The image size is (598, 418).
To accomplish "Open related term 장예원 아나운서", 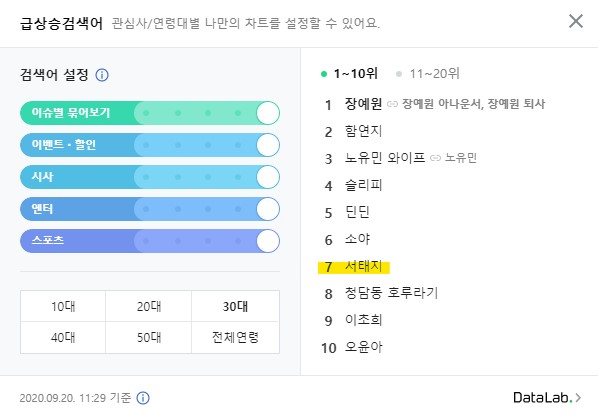I will tap(442, 104).
